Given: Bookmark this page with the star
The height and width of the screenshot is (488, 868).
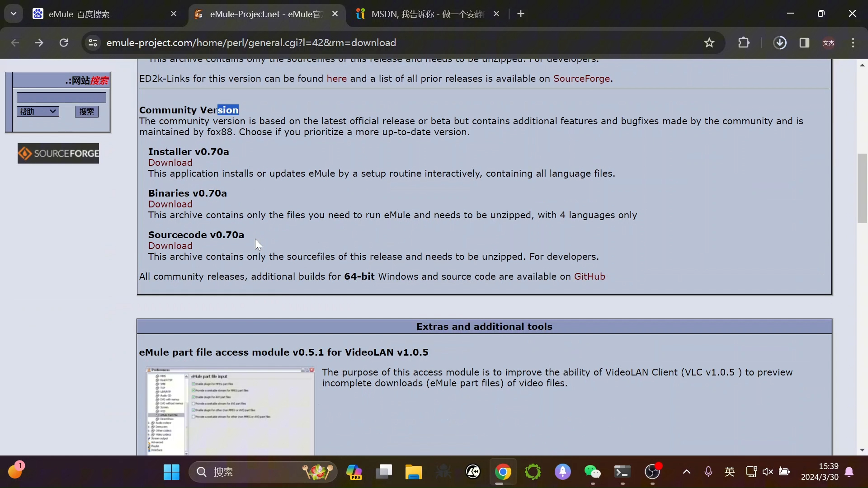Looking at the screenshot, I should coord(709,42).
